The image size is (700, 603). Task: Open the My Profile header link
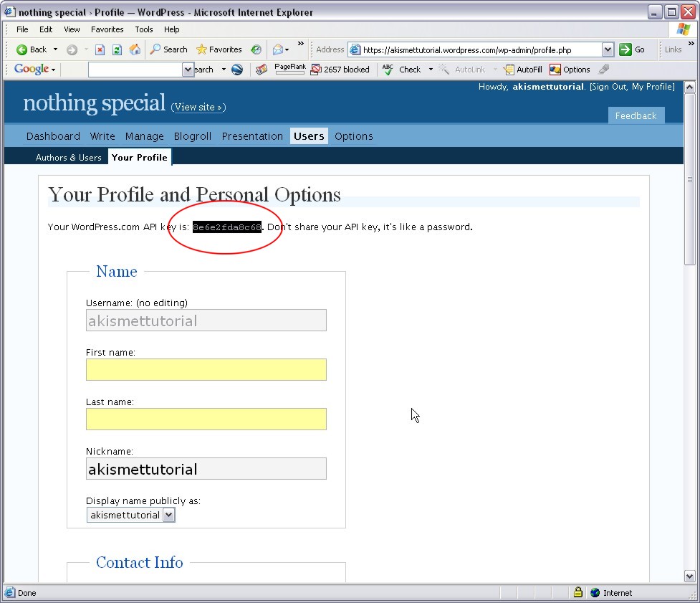[652, 87]
